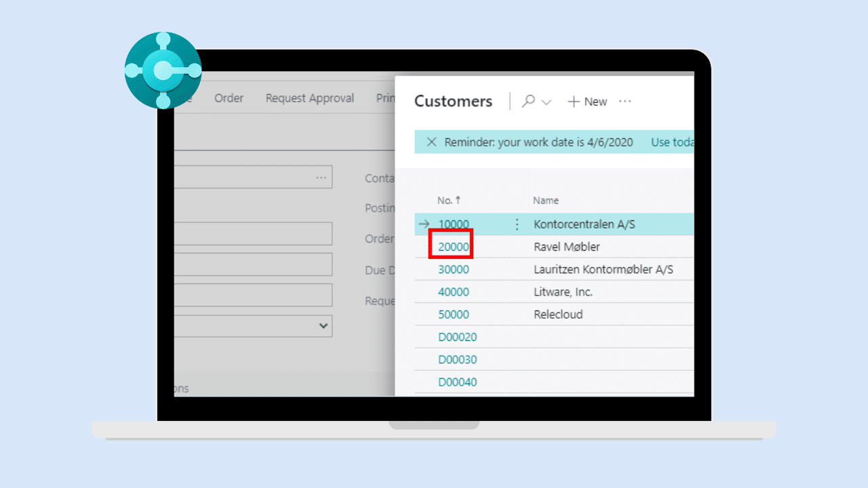
Task: Open customer number D00040
Action: [458, 382]
